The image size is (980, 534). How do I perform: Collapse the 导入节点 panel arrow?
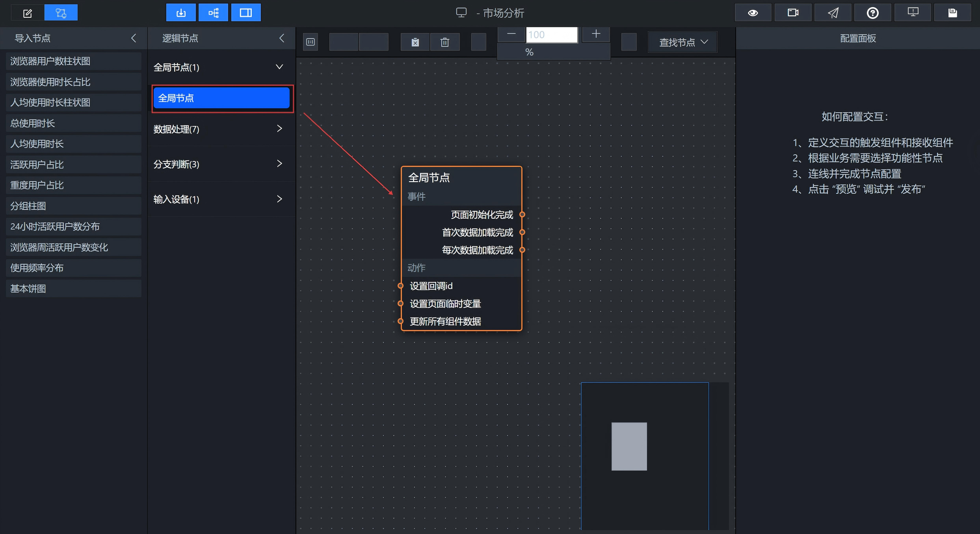click(134, 38)
